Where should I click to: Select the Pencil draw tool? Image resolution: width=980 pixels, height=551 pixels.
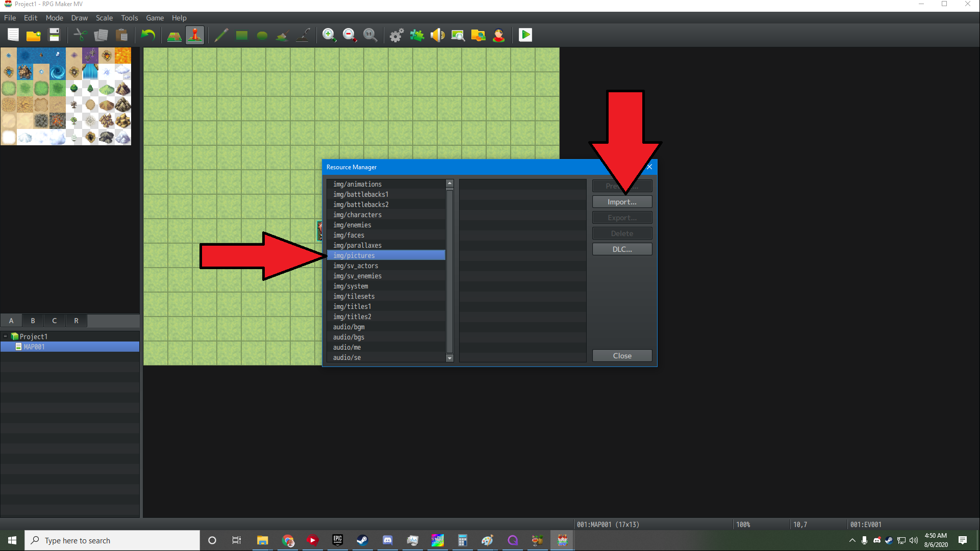(x=221, y=35)
